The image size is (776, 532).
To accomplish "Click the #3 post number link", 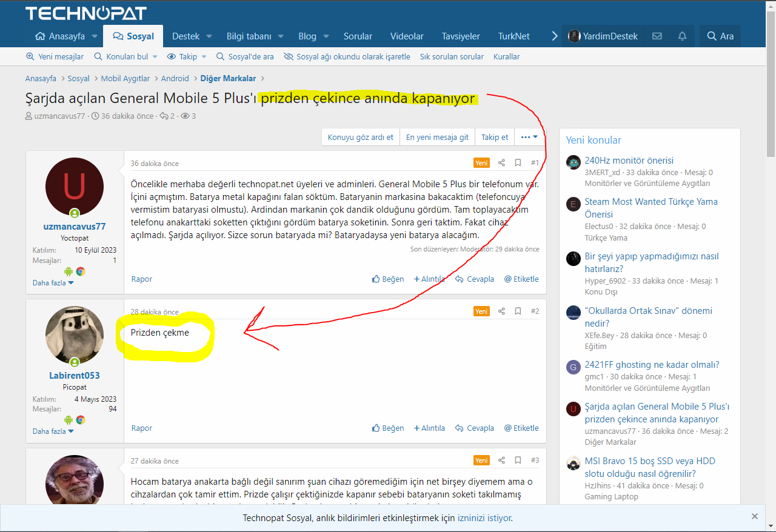I will pos(535,461).
